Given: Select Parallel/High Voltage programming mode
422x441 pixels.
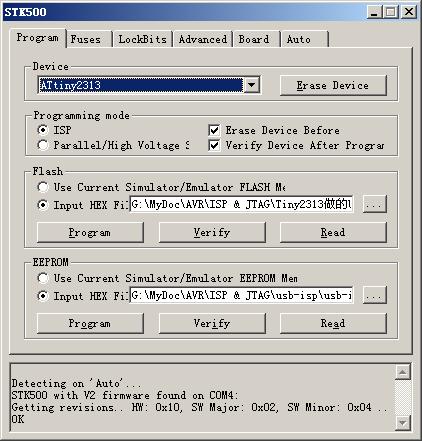Looking at the screenshot, I should [43, 145].
